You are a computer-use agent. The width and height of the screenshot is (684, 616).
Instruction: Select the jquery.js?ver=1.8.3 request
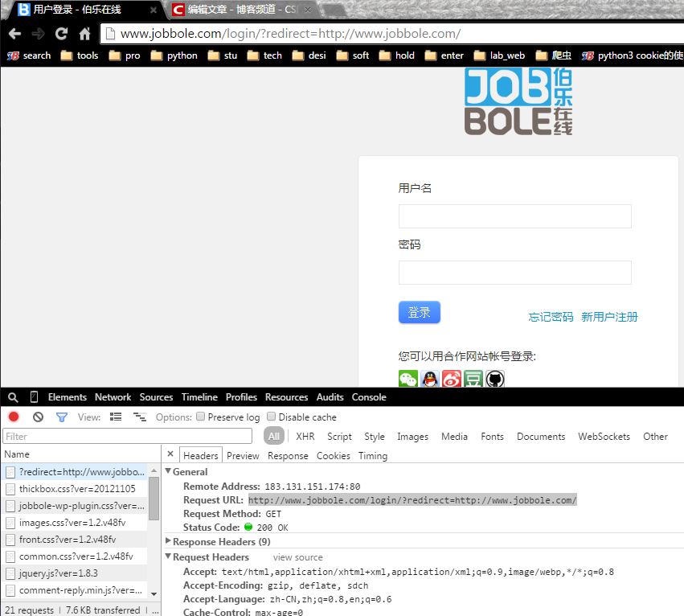click(x=76, y=573)
